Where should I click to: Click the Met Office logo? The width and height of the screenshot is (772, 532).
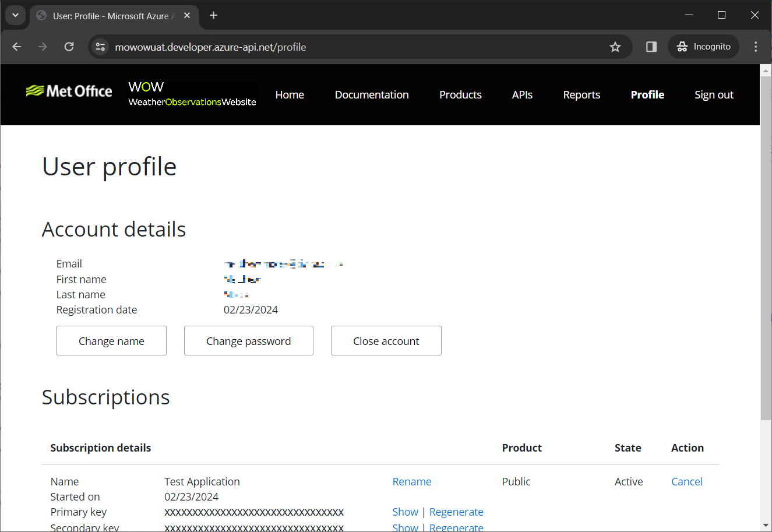69,91
